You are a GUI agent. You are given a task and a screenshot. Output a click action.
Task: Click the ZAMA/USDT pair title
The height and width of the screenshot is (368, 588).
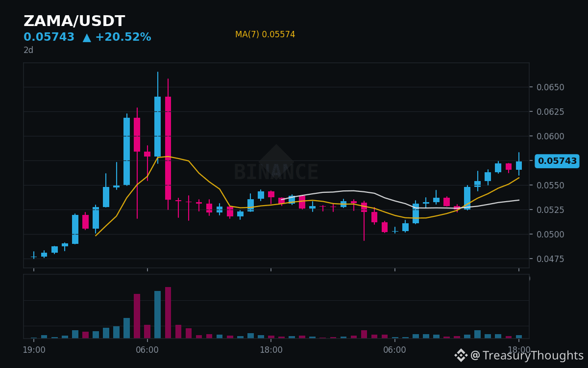(74, 22)
